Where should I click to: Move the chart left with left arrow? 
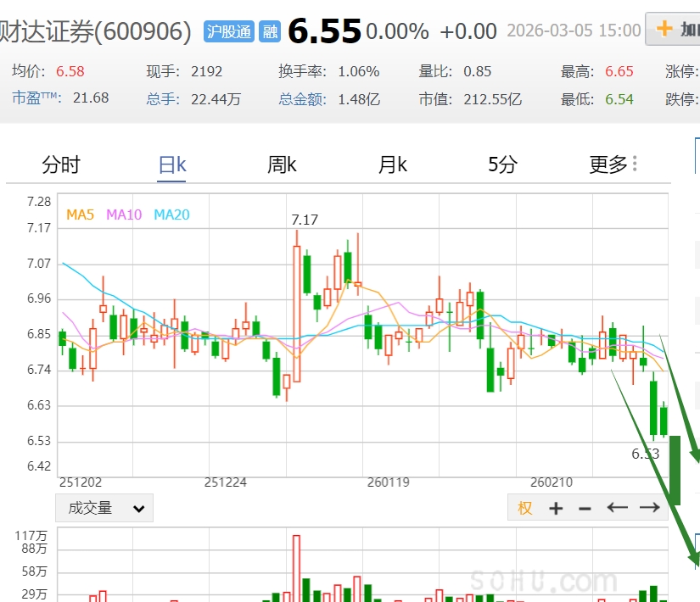pyautogui.click(x=618, y=507)
